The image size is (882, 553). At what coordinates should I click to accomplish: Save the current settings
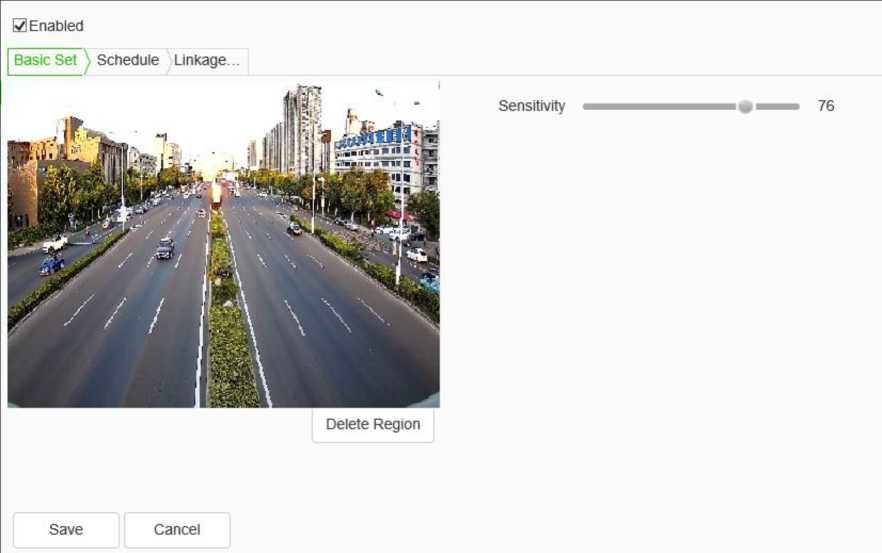pos(66,530)
